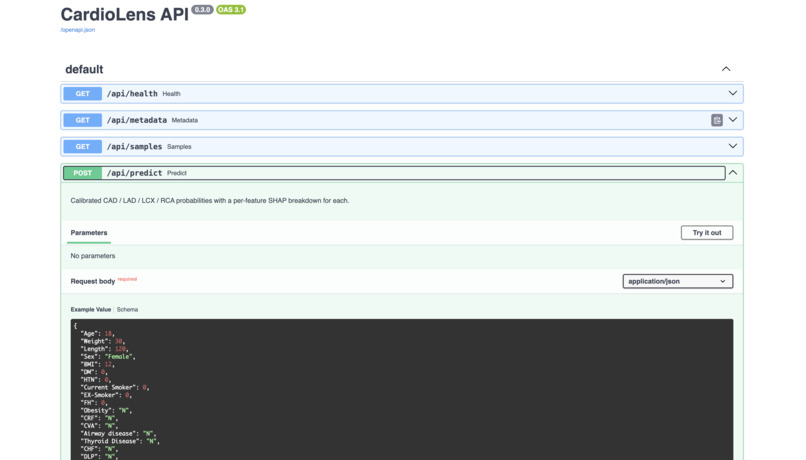806x460 pixels.
Task: Select the Example Value tab
Action: click(90, 309)
